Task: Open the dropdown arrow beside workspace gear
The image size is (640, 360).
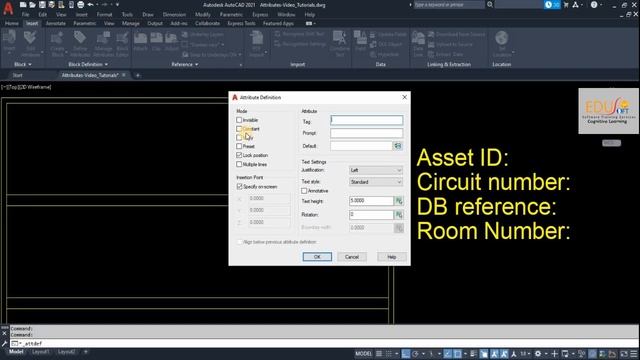Action: point(545,353)
